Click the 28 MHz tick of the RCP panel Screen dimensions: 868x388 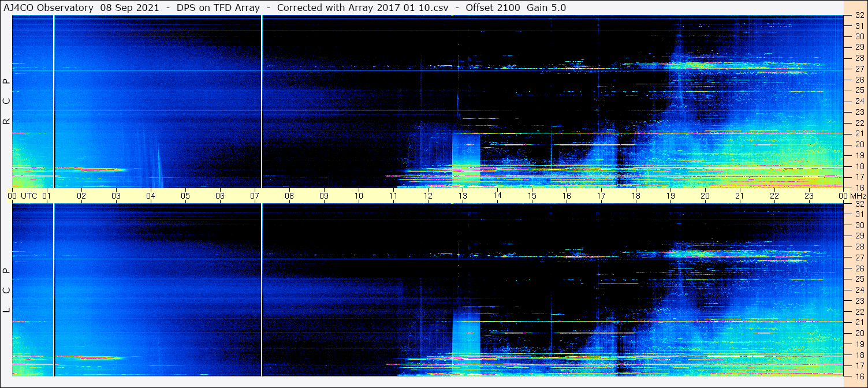coord(859,58)
